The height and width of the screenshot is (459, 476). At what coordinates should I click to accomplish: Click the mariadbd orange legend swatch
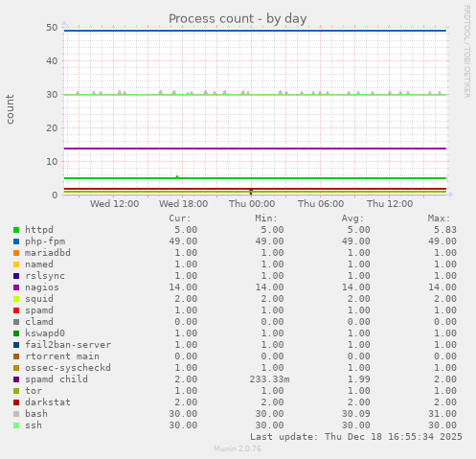click(16, 253)
